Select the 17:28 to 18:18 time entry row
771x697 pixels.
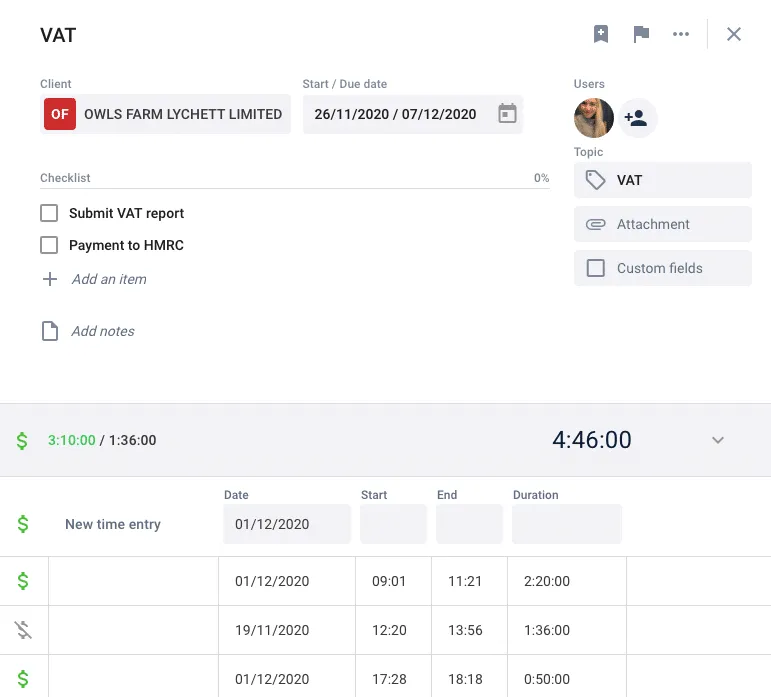click(386, 676)
